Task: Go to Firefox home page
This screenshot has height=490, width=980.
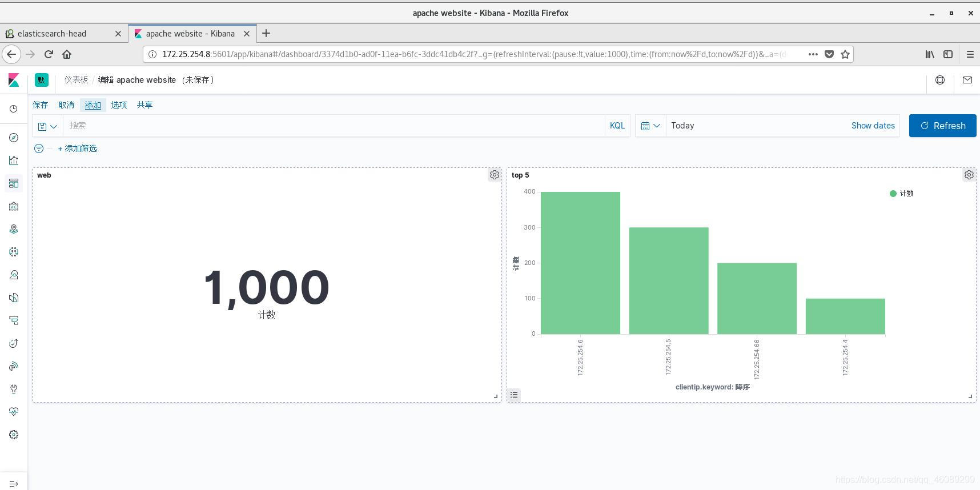Action: pyautogui.click(x=67, y=54)
